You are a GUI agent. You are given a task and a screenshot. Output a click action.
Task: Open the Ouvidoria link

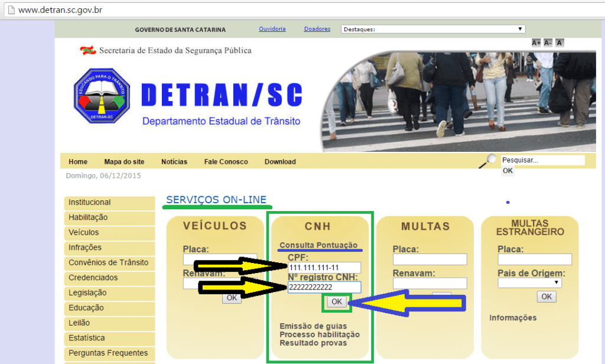272,29
